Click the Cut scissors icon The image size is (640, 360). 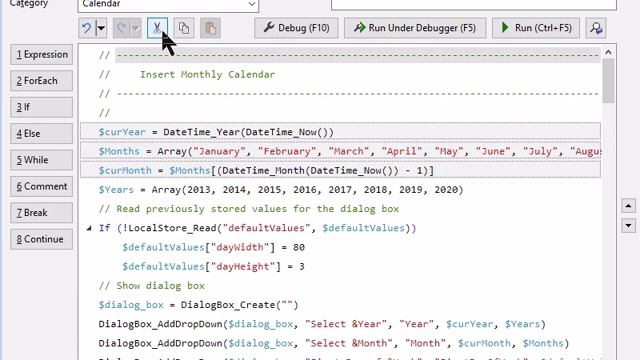[x=157, y=28]
